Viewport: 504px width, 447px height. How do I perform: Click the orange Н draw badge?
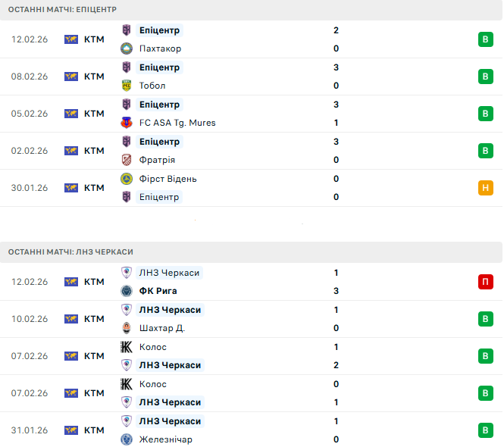coord(486,188)
